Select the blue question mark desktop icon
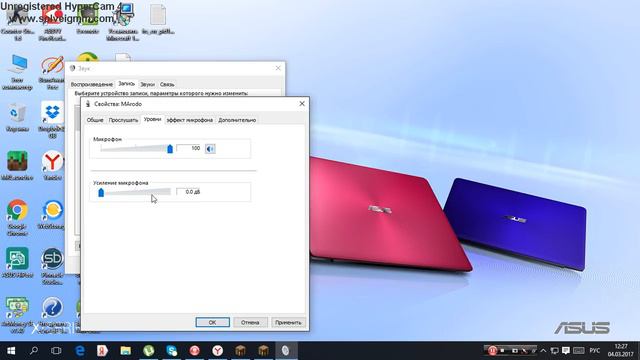This screenshot has width=640, height=360. pos(52,315)
